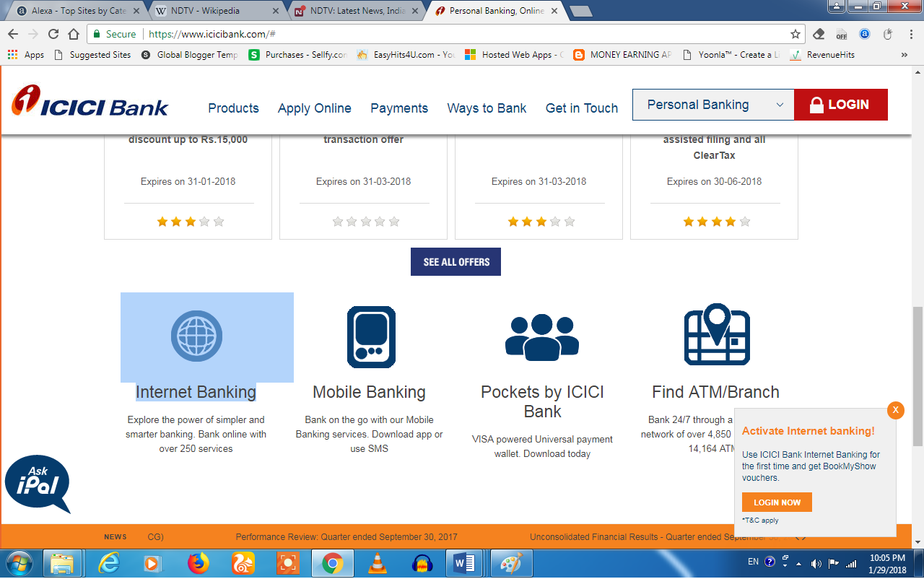This screenshot has width=924, height=579.
Task: Expand the Personal Banking dropdown
Action: tap(713, 105)
